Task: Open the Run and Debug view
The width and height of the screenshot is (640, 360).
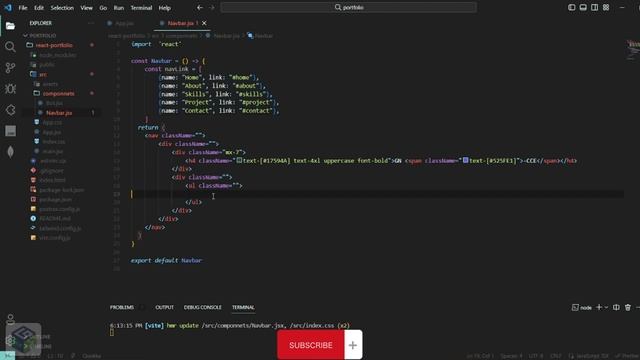Action: click(x=10, y=89)
